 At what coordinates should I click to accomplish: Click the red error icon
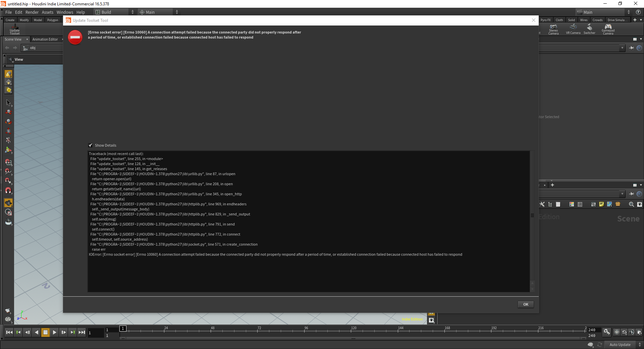point(75,37)
